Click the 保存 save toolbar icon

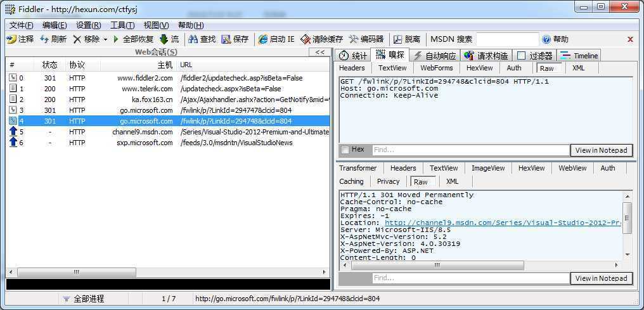(226, 39)
